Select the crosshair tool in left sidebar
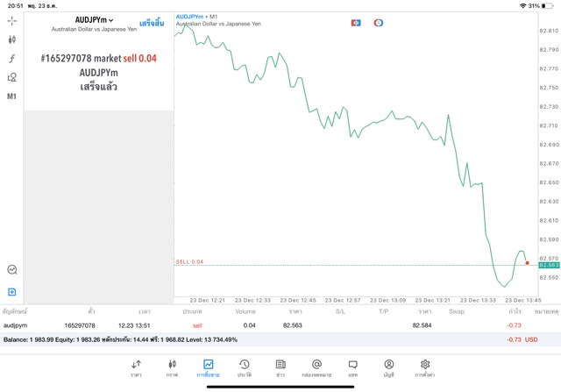This screenshot has width=561, height=392. coord(11,21)
